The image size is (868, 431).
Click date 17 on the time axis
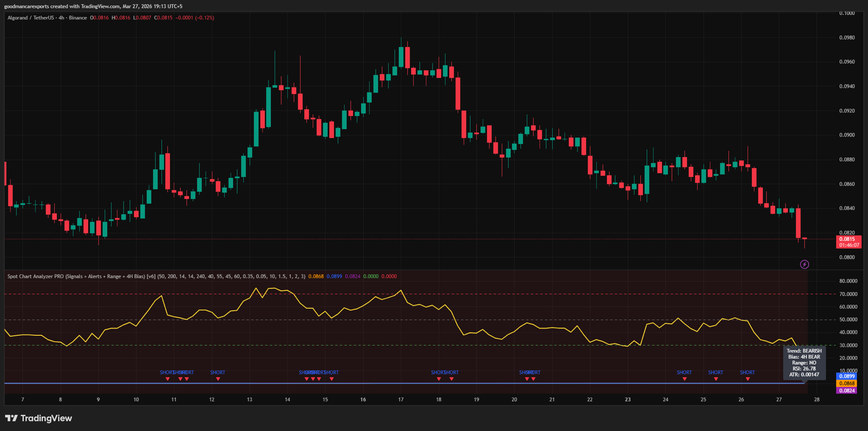coord(401,400)
